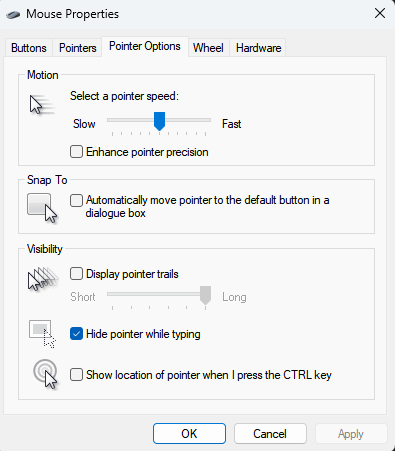The image size is (395, 451).
Task: Confirm with the OK button
Action: pos(189,434)
